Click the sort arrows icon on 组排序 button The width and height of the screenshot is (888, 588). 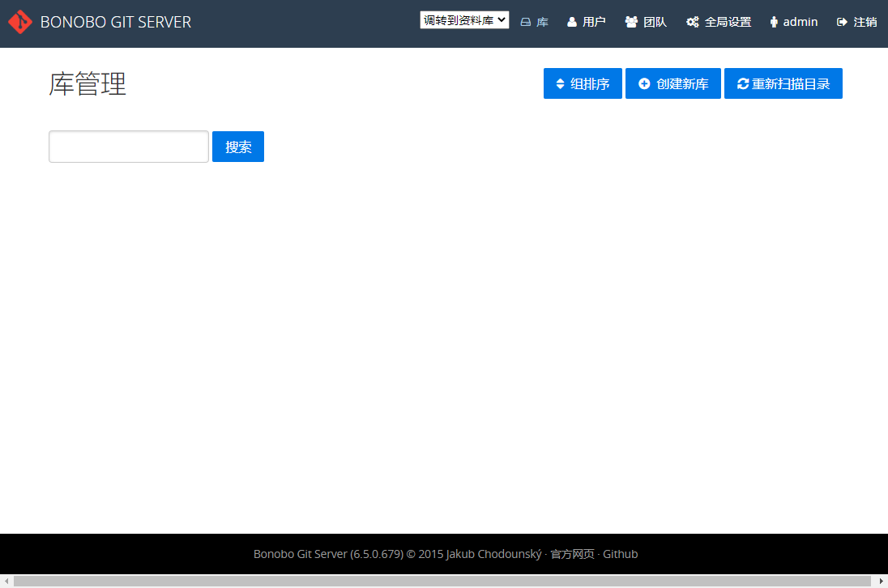pyautogui.click(x=558, y=83)
